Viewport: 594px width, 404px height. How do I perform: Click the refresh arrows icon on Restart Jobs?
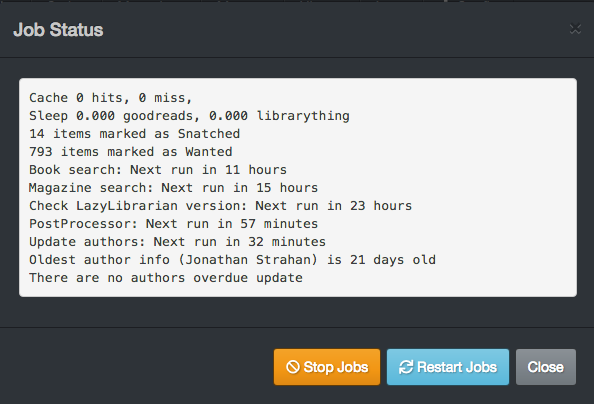pos(406,367)
